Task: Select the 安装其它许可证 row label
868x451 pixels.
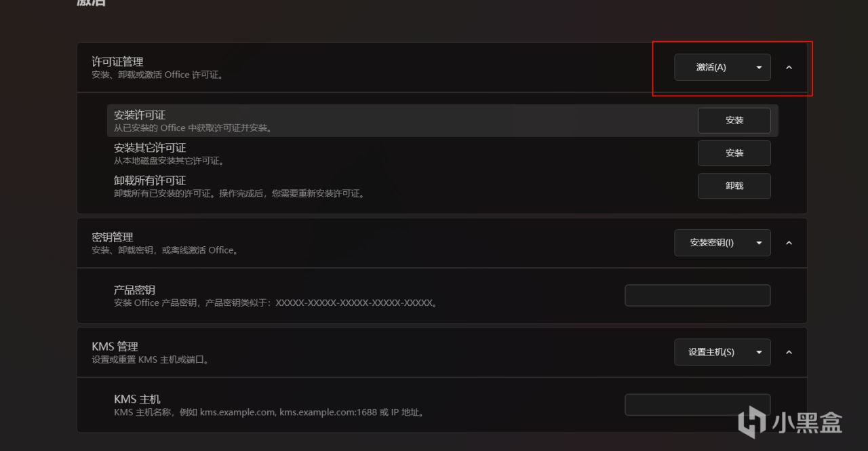Action: point(150,148)
